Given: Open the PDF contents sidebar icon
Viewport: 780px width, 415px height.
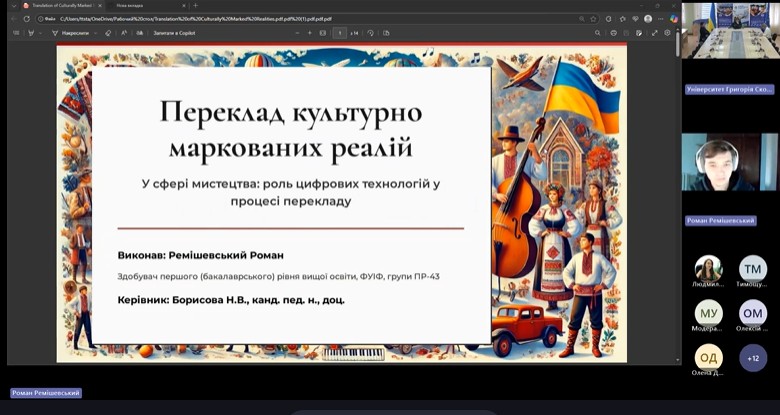Looking at the screenshot, I should pyautogui.click(x=16, y=33).
